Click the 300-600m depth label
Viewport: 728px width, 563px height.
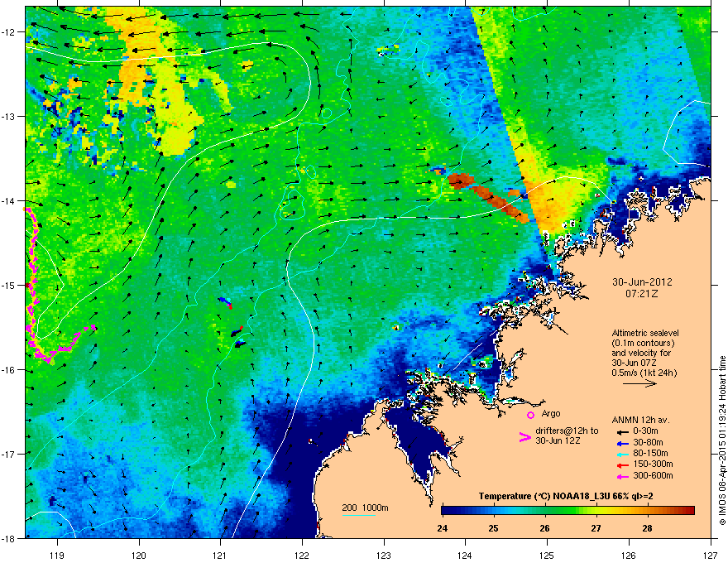coord(653,475)
